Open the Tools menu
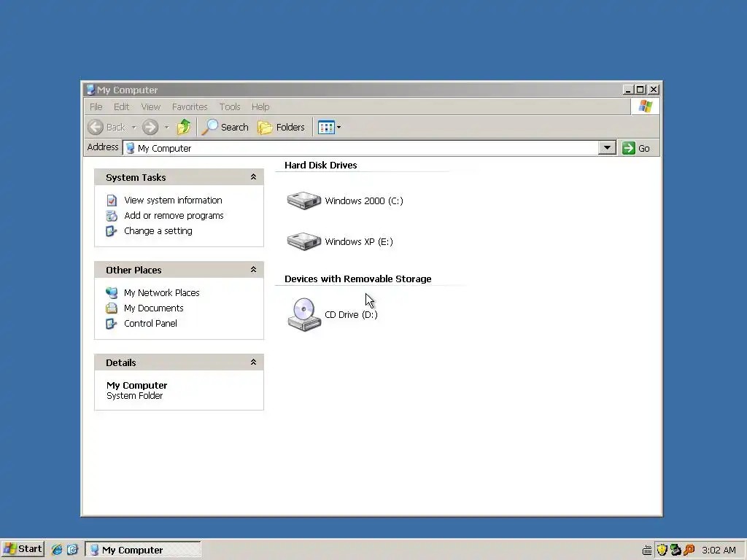The width and height of the screenshot is (747, 560). pos(230,106)
